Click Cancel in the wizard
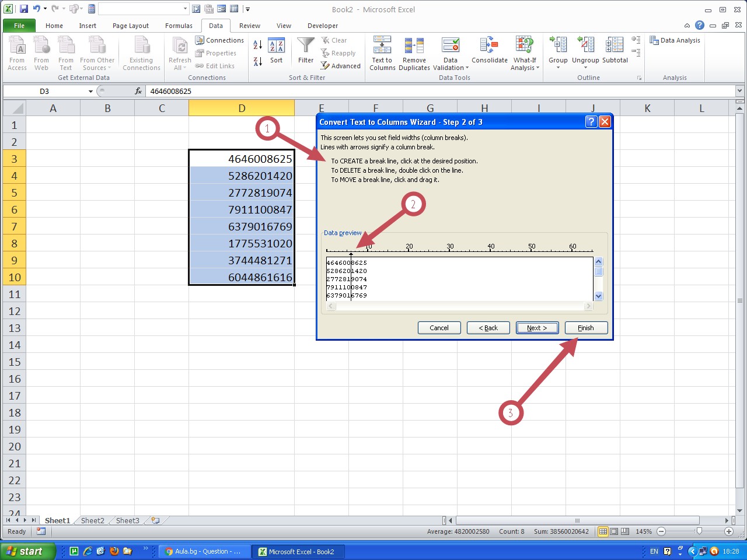 pos(439,328)
